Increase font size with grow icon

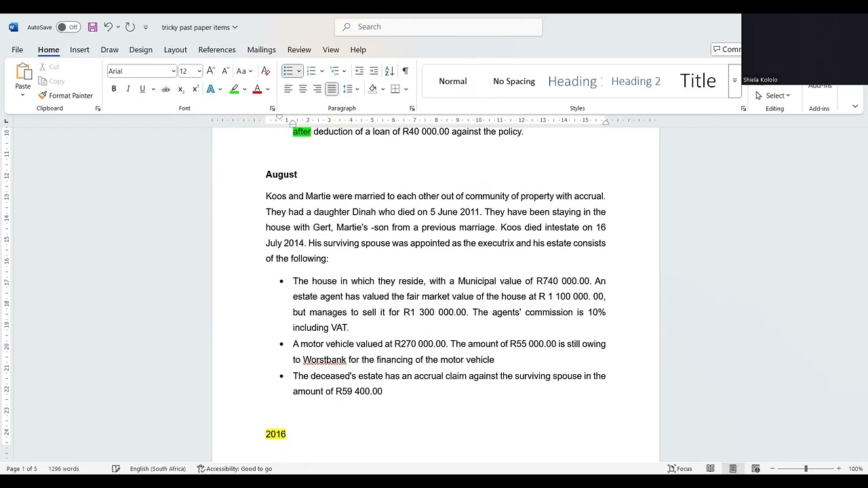click(211, 71)
